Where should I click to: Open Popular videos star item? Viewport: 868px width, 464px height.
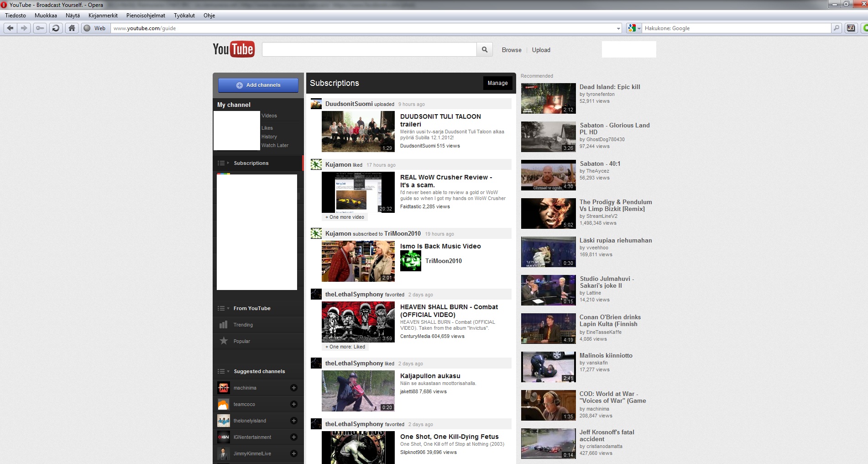coord(241,341)
